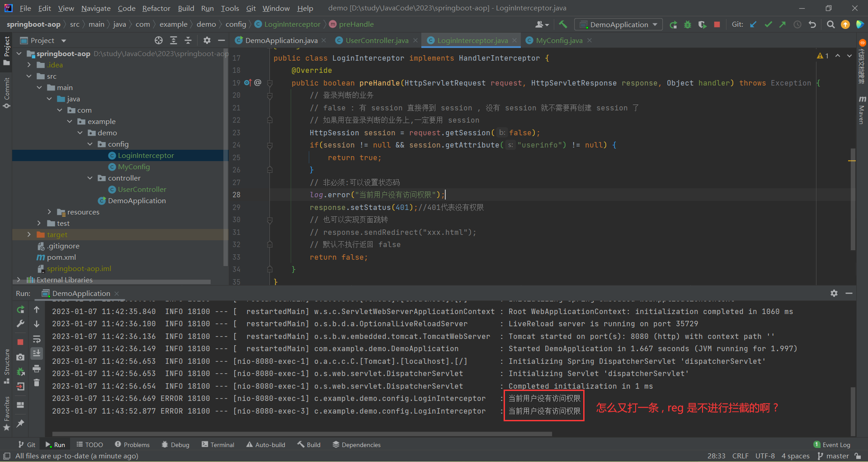Expand External Libraries node
The width and height of the screenshot is (868, 462).
[19, 280]
